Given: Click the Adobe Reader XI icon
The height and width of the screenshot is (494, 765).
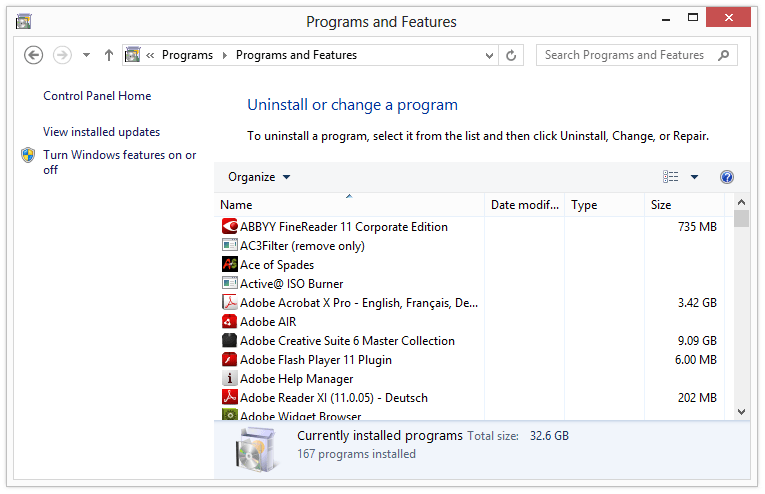Looking at the screenshot, I should [x=229, y=397].
